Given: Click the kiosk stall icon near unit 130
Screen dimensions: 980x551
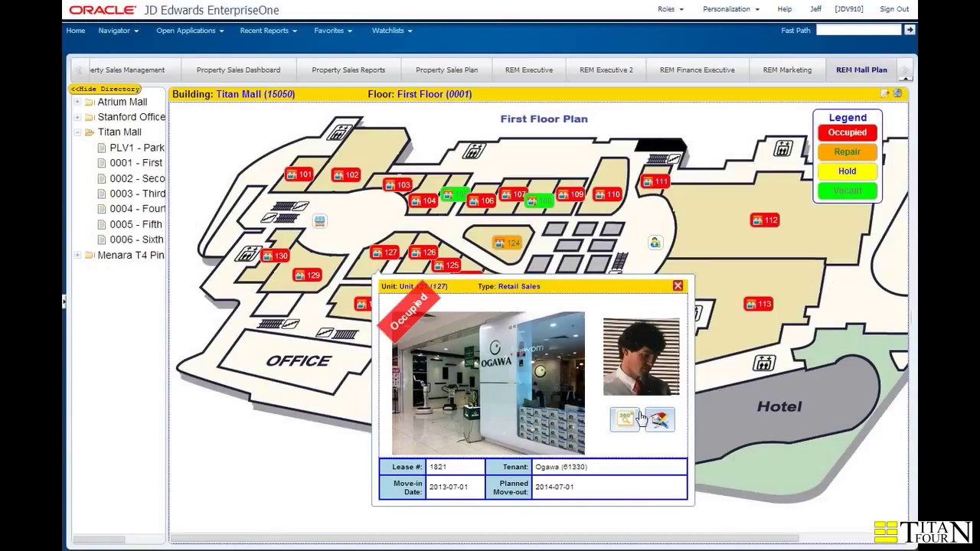Looking at the screenshot, I should [319, 220].
